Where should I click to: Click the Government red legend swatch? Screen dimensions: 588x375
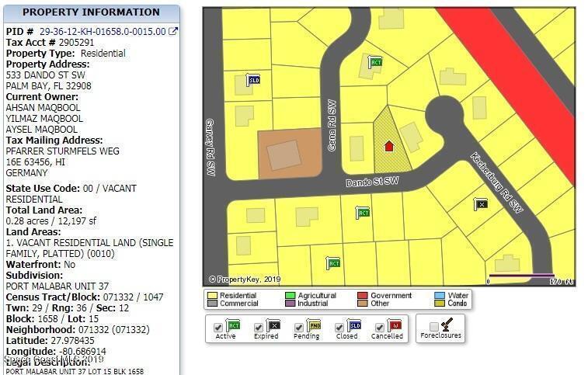[x=363, y=296]
